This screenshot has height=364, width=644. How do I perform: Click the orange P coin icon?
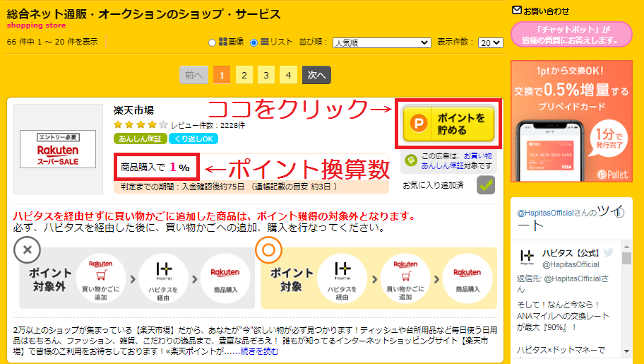(x=418, y=124)
